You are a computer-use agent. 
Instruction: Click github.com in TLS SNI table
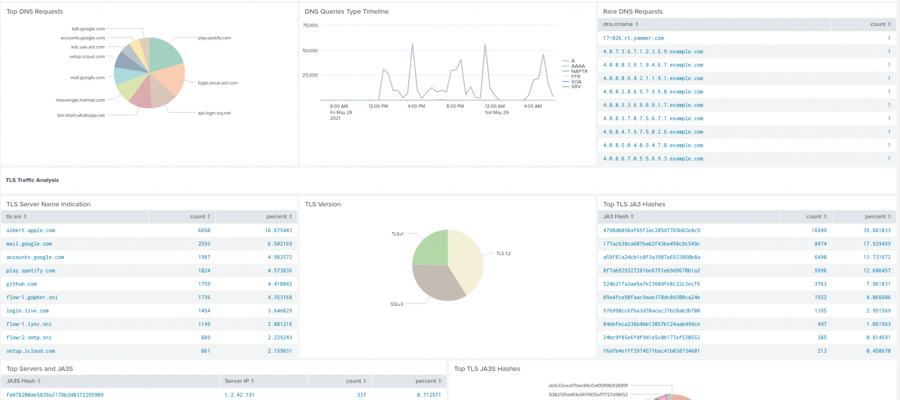[x=21, y=284]
